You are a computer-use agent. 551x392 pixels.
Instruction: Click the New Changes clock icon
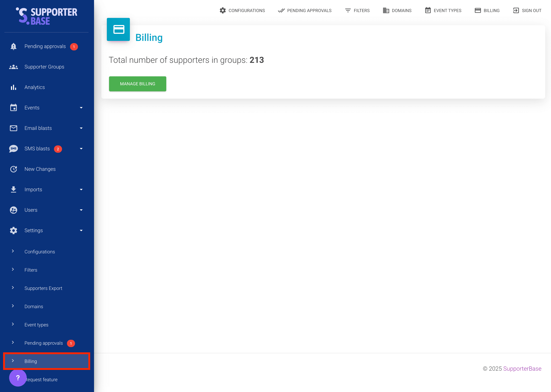click(x=14, y=169)
